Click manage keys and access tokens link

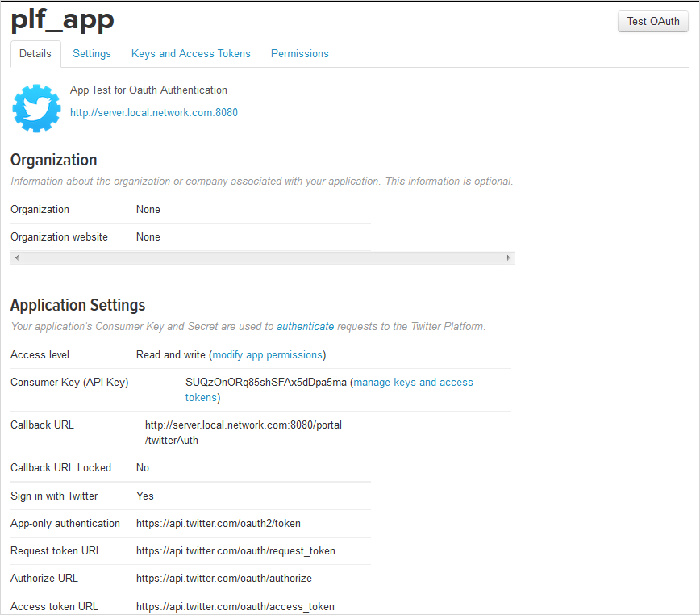click(329, 390)
